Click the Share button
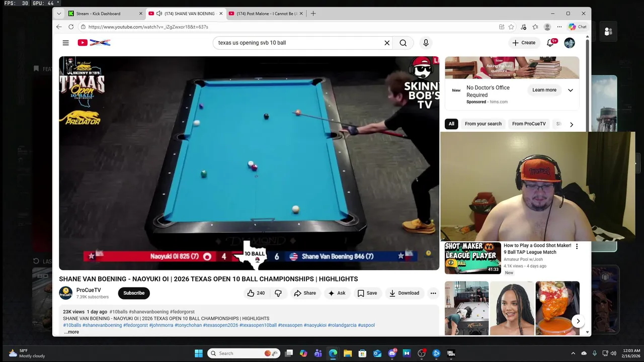 [305, 293]
